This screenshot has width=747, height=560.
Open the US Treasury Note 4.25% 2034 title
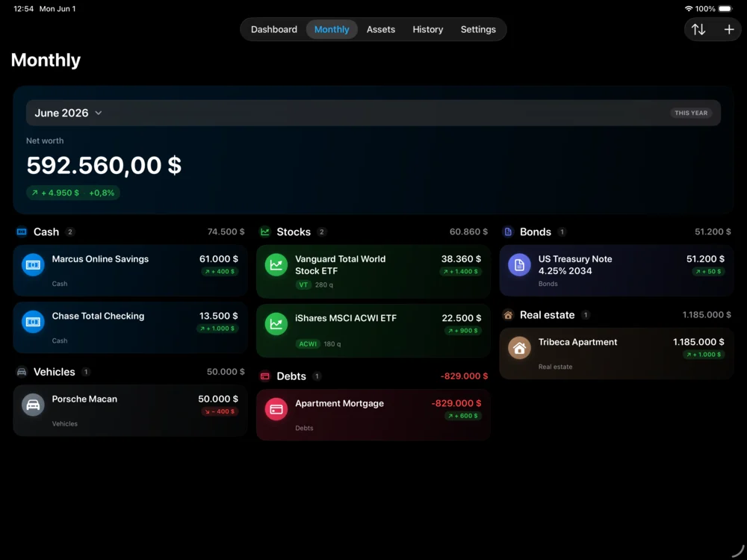[575, 265]
